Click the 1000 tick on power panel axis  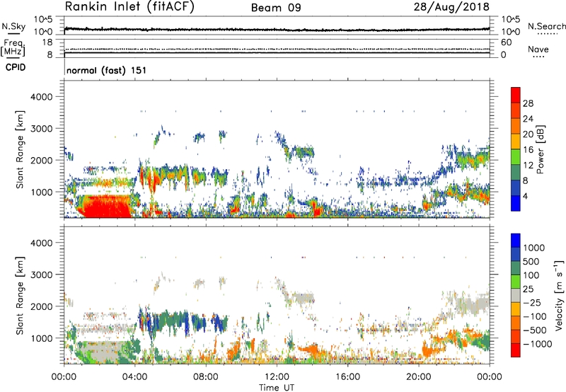click(41, 192)
